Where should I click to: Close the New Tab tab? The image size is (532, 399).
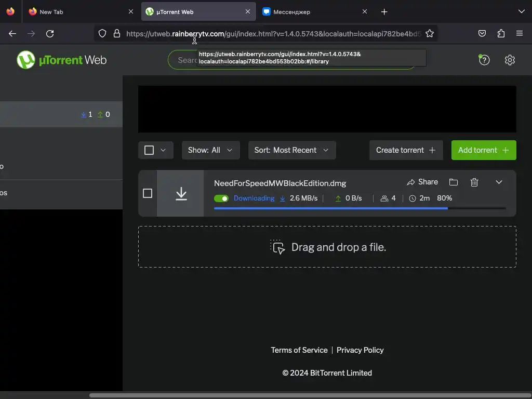(x=131, y=11)
